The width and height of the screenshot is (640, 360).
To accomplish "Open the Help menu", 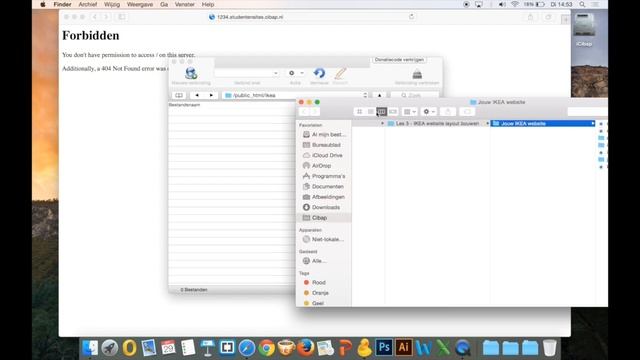I will click(x=208, y=4).
